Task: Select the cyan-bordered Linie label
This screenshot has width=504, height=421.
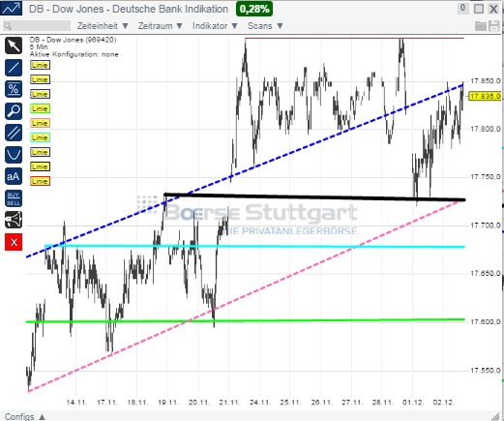Action: 40,137
